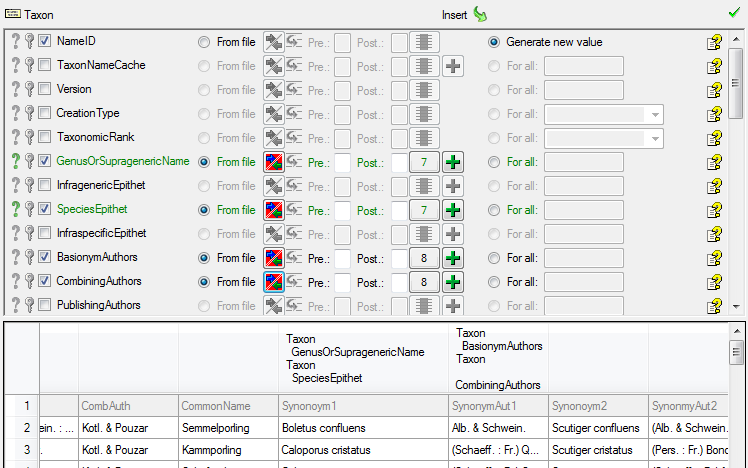Click the column mapping icon for GenusOrSupragenericName

(273, 162)
